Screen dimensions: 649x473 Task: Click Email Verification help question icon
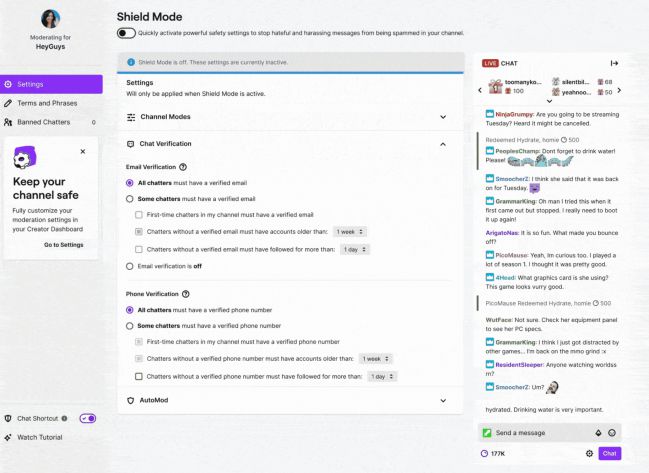tap(183, 167)
